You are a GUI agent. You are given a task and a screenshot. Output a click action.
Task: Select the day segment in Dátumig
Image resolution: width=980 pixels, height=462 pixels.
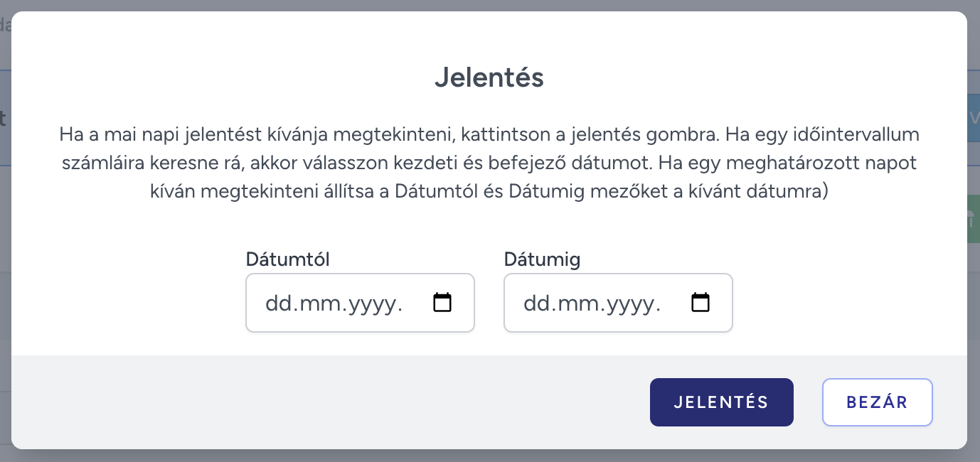[x=536, y=303]
